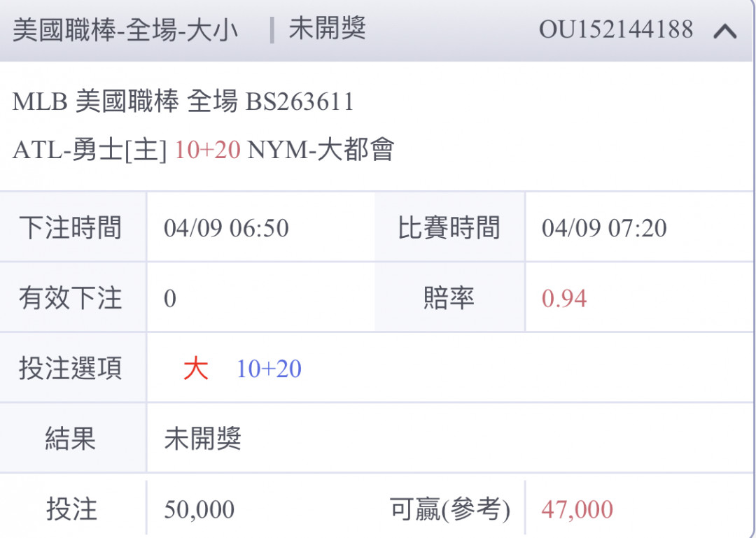
Task: Click the 比賽時間 label cell
Action: (449, 227)
